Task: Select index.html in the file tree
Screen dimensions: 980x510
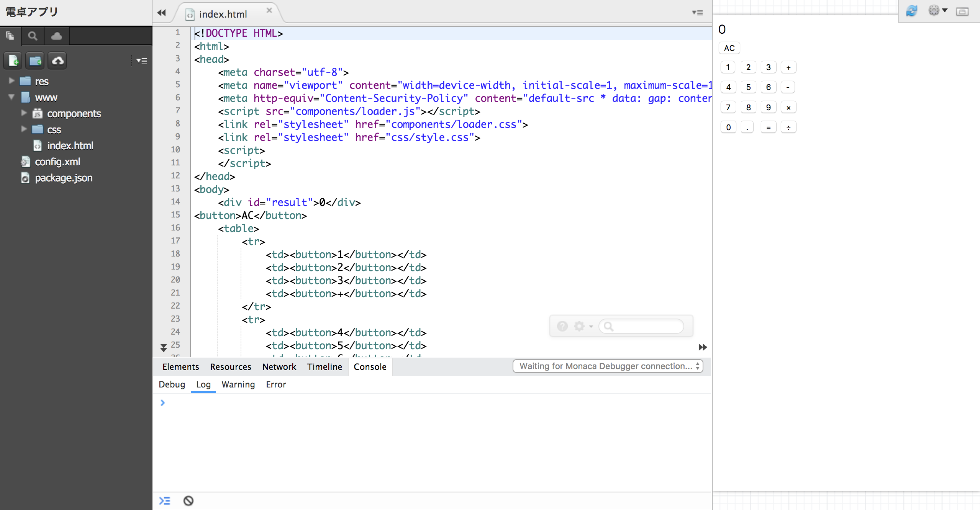Action: 70,145
